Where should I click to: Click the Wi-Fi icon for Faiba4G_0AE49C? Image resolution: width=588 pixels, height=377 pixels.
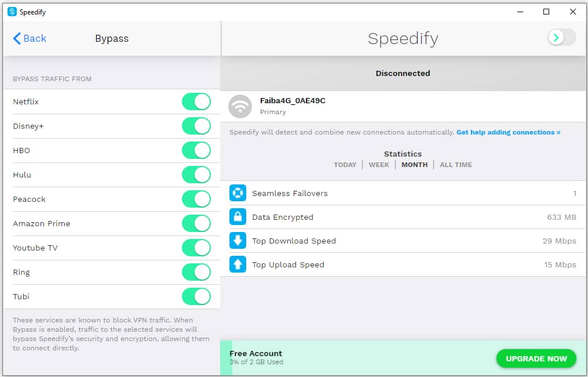click(x=240, y=107)
